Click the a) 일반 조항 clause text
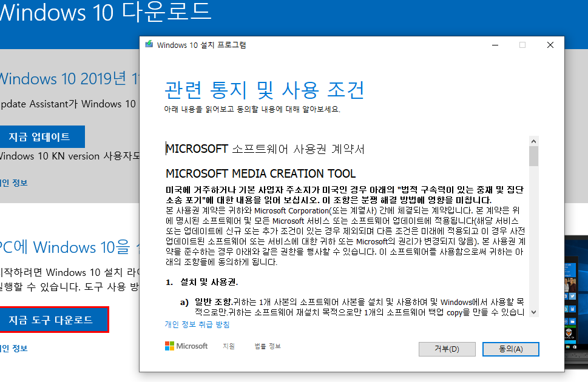588x382 pixels. 352,307
